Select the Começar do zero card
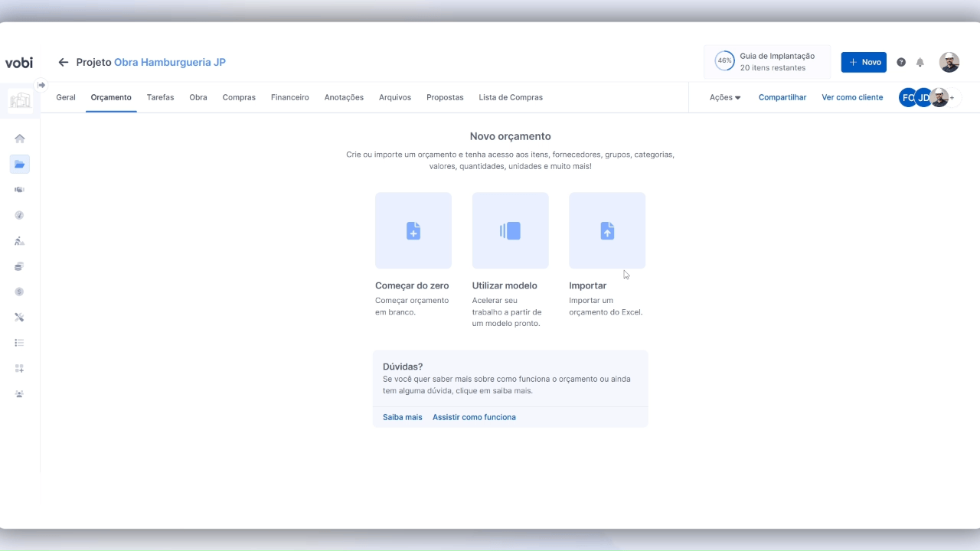This screenshot has width=980, height=551. point(413,230)
